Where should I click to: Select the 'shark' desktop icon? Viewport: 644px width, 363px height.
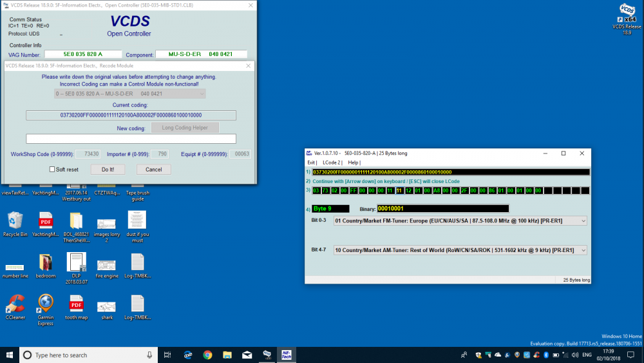coord(107,310)
